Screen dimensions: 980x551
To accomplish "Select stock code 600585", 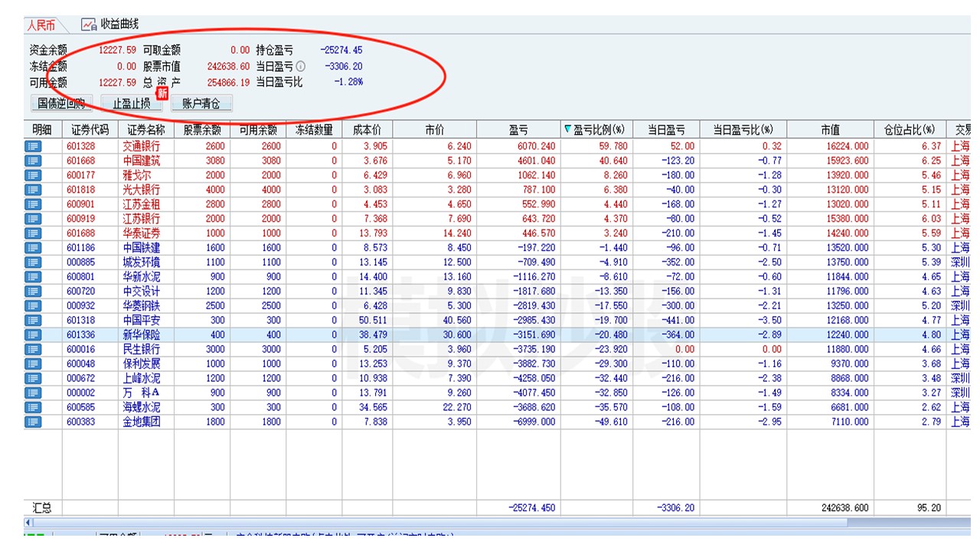I will click(x=81, y=407).
